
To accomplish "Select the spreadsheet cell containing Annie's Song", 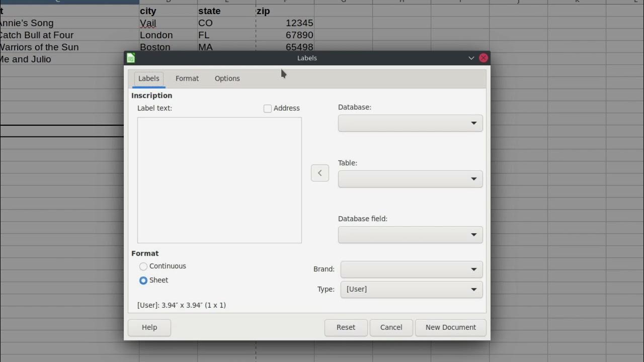I will (69, 23).
